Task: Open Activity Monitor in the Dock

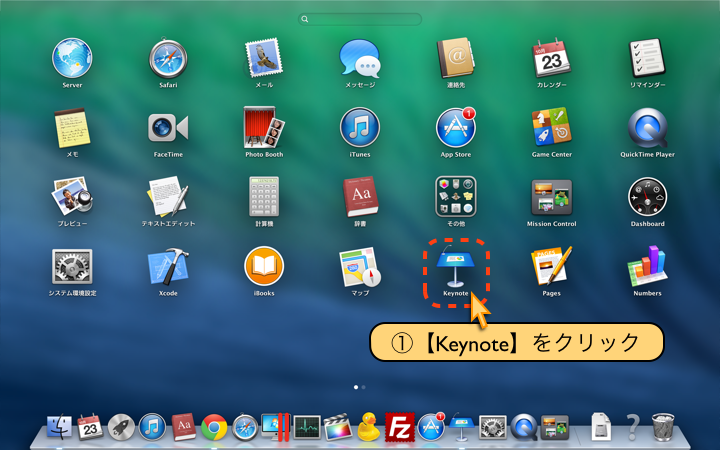Action: [307, 427]
